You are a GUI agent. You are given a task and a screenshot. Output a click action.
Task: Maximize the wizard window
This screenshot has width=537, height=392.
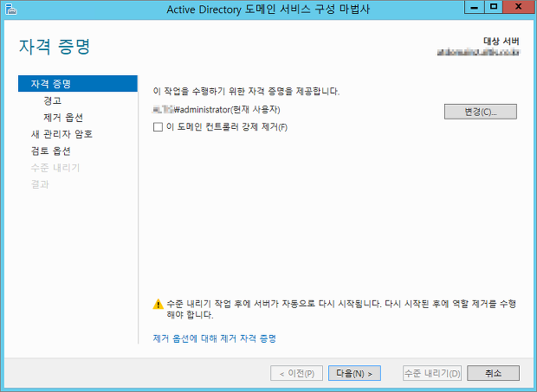494,7
